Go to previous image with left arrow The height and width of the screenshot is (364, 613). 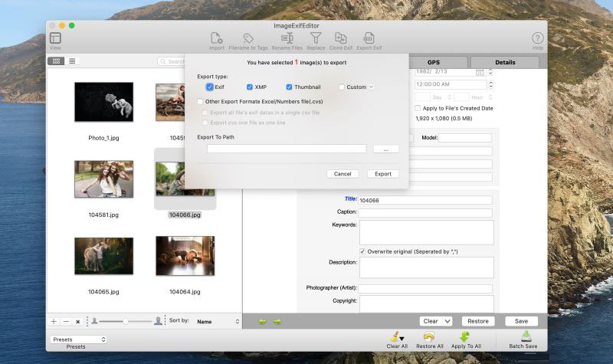[x=262, y=321]
